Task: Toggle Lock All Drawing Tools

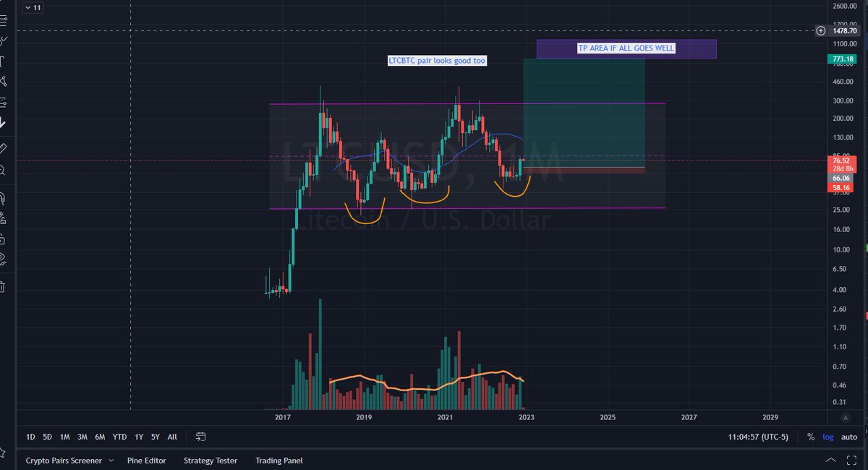Action: 2,238
